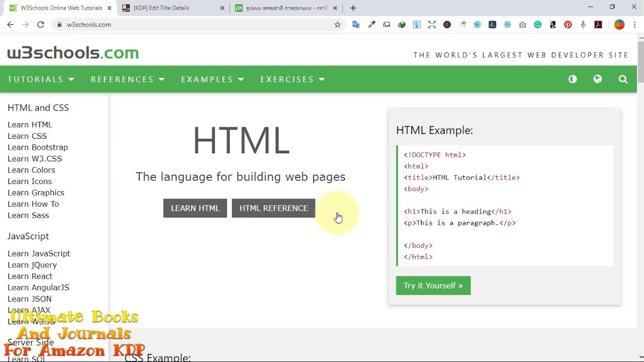Click the w3schools.com logo
Viewport: 644px width, 362px height.
coord(73,53)
